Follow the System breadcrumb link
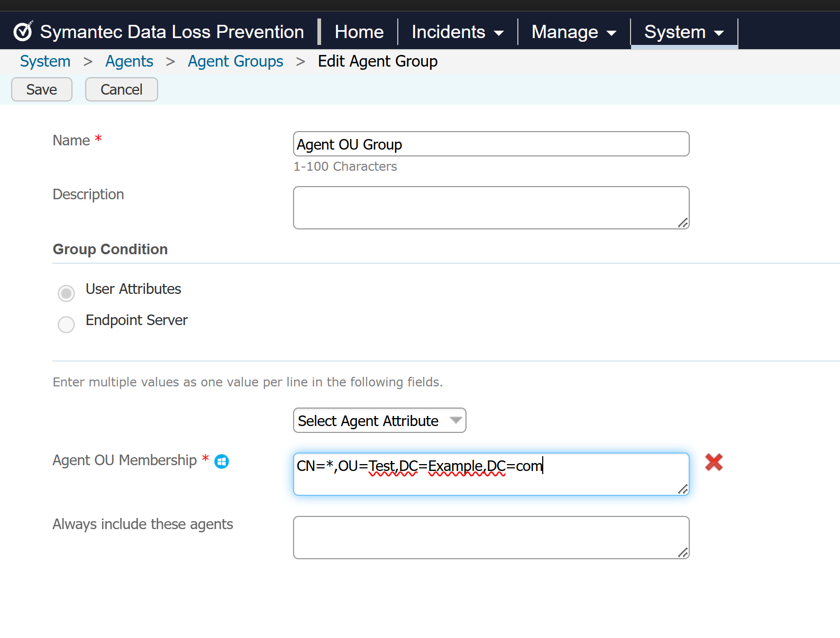 [x=45, y=61]
